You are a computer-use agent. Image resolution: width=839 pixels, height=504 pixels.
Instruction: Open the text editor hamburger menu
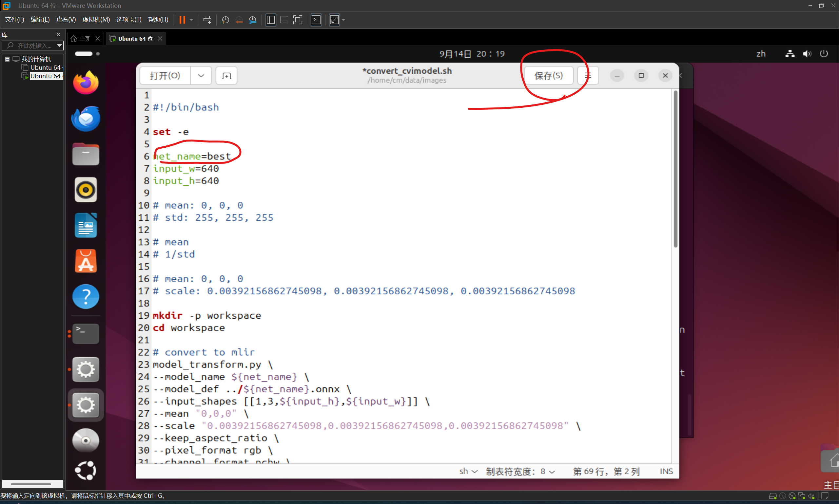[588, 75]
